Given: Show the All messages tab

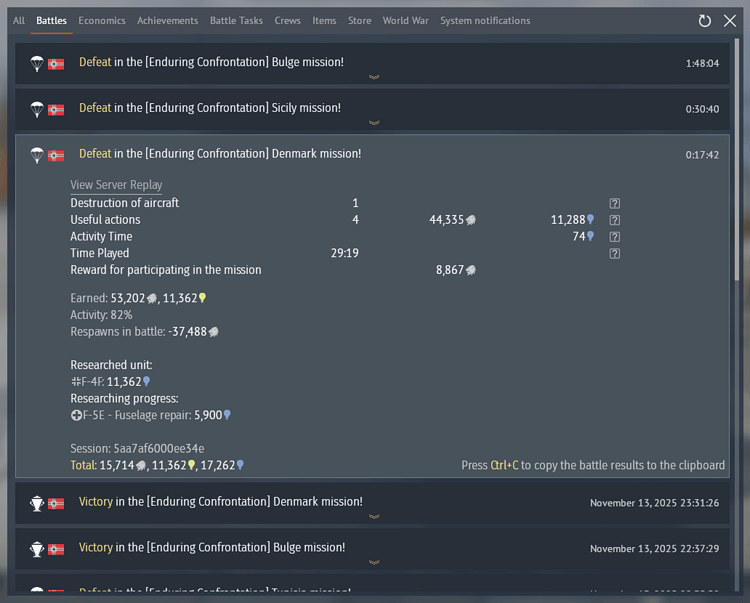Looking at the screenshot, I should 19,21.
